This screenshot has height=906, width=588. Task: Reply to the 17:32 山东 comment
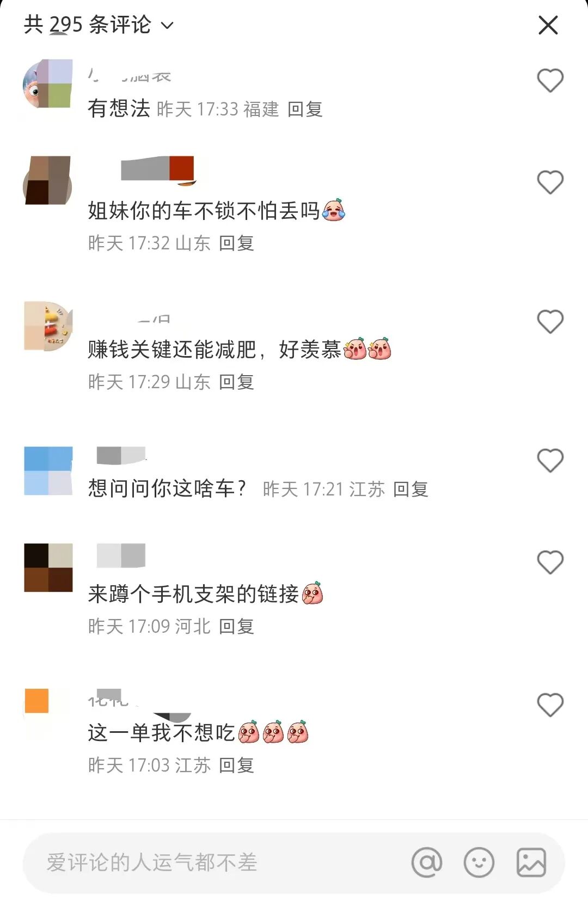coord(236,243)
